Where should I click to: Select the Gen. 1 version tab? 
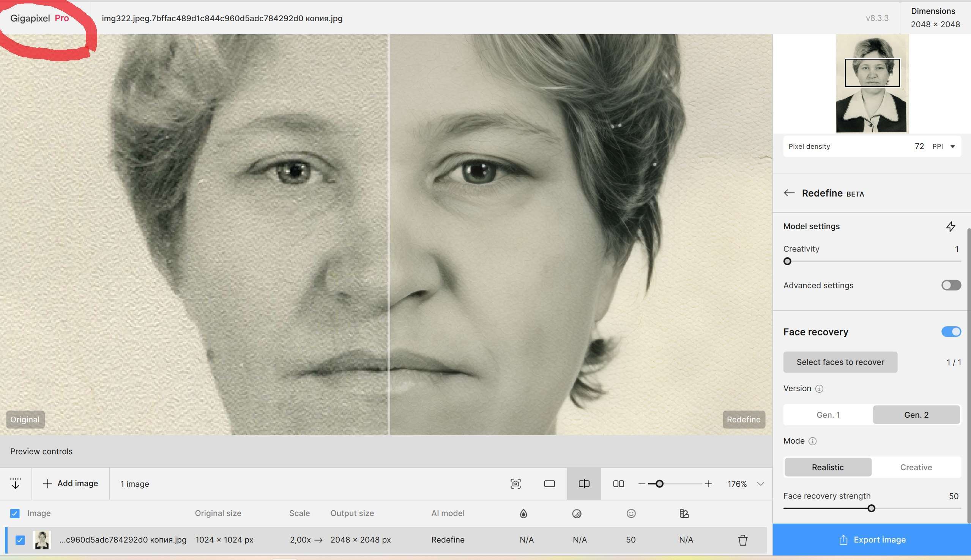(828, 415)
